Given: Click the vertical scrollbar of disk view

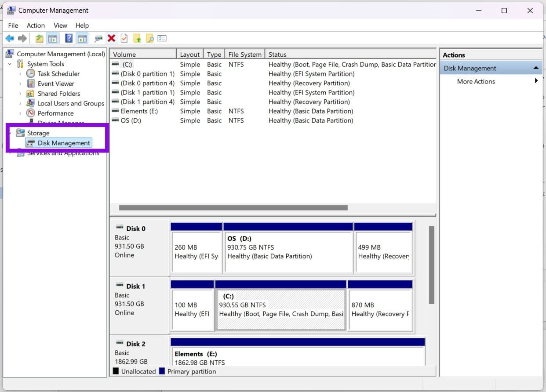Looking at the screenshot, I should pyautogui.click(x=431, y=265).
